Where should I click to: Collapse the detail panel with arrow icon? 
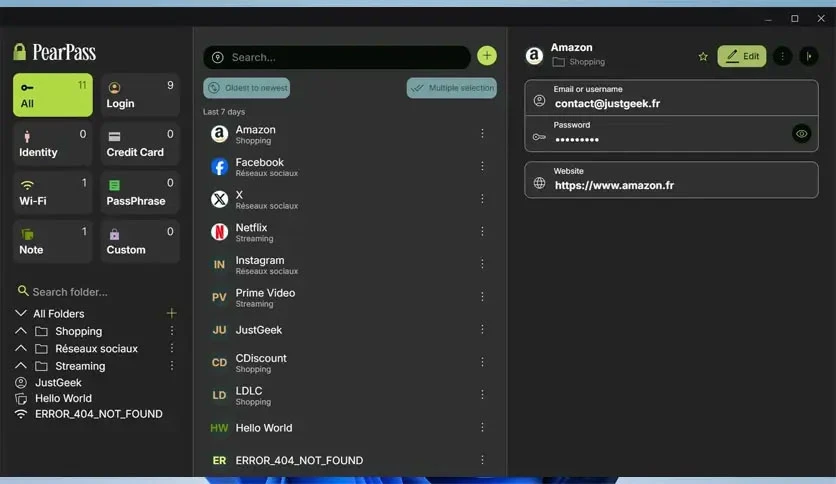click(x=809, y=56)
